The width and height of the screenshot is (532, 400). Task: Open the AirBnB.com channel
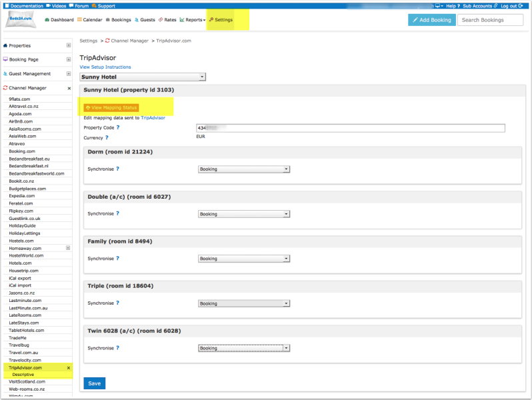[21, 121]
